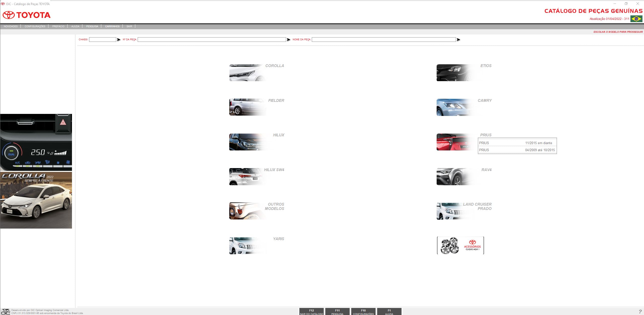The height and width of the screenshot is (315, 644).
Task: Open the Corolla 2022 advertisement banner
Action: coord(36,200)
